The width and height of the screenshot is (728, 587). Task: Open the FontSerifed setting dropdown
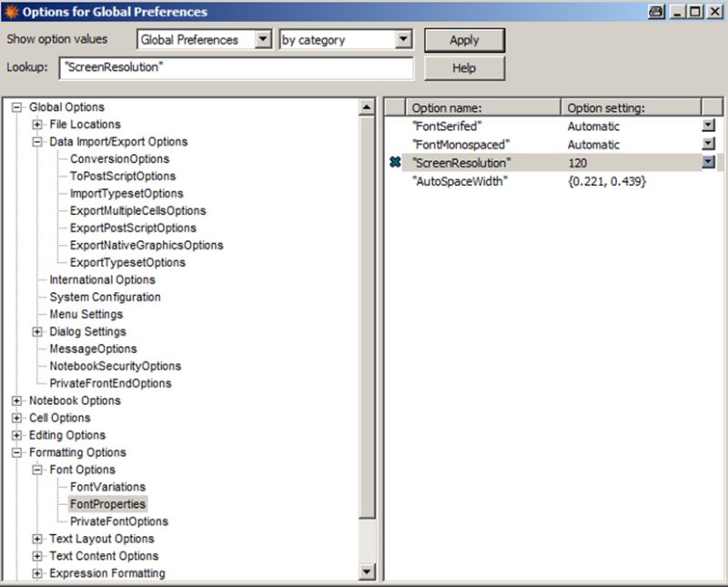[x=709, y=126]
